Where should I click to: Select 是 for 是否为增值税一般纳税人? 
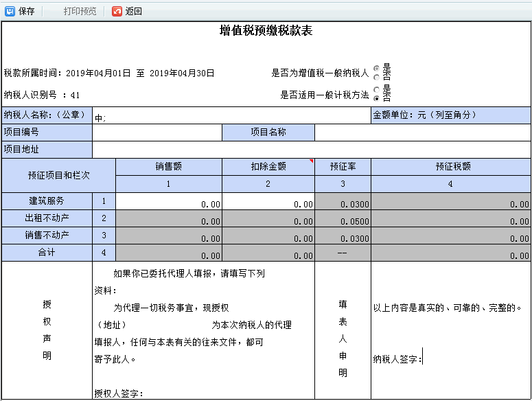(376, 69)
